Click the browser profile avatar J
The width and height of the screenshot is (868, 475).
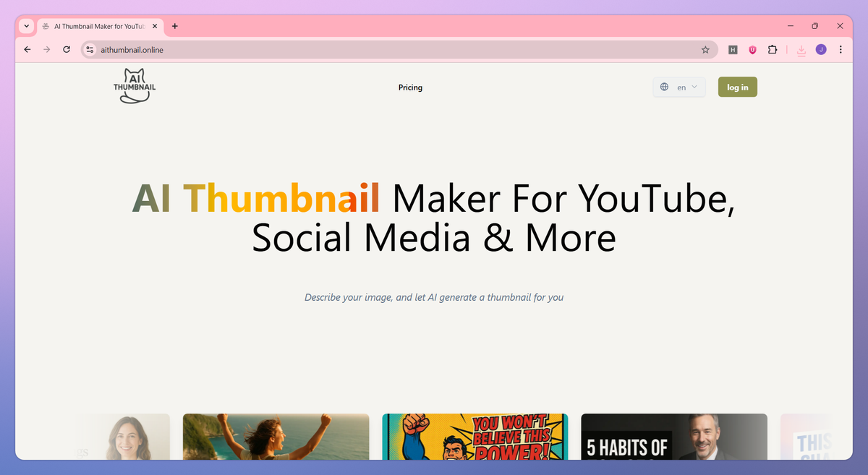click(x=821, y=50)
